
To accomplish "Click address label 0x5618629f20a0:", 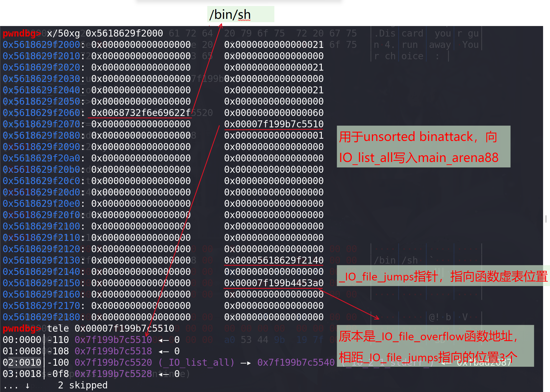I will pyautogui.click(x=44, y=158).
